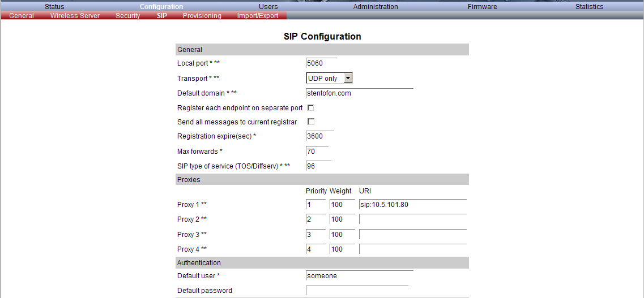Click the Proxy 1 URI field

point(412,205)
